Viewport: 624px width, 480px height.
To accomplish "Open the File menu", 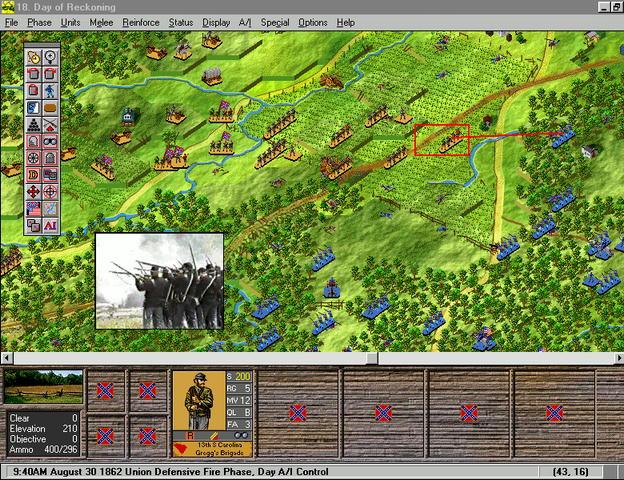I will pos(12,22).
